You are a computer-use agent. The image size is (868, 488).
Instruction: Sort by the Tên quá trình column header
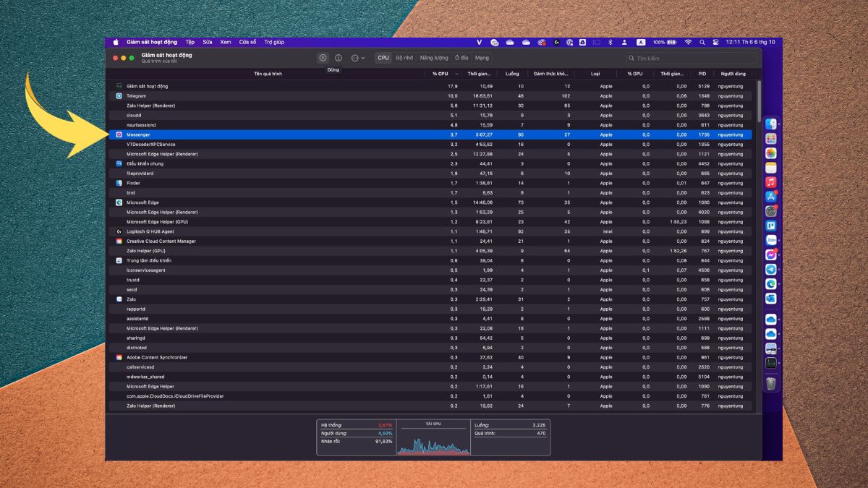coord(268,74)
